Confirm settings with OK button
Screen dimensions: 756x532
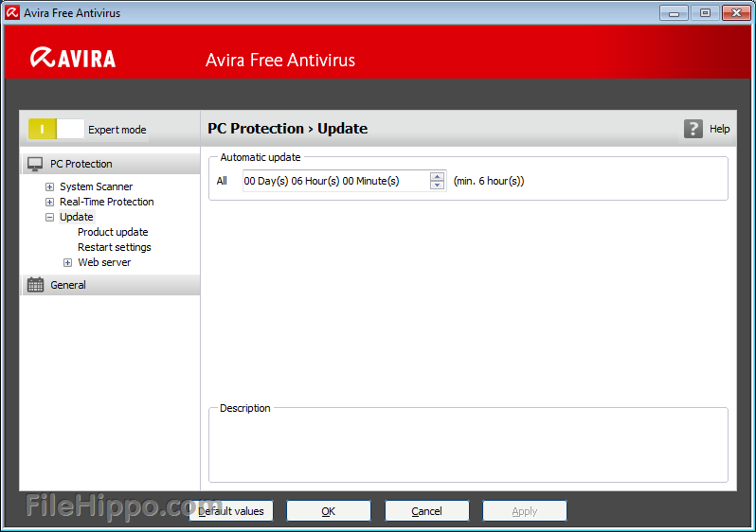[x=329, y=511]
